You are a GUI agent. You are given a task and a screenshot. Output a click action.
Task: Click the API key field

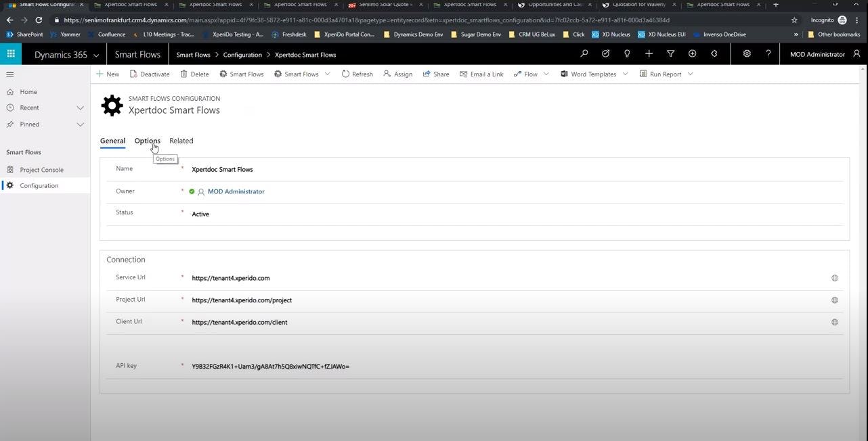pos(516,367)
